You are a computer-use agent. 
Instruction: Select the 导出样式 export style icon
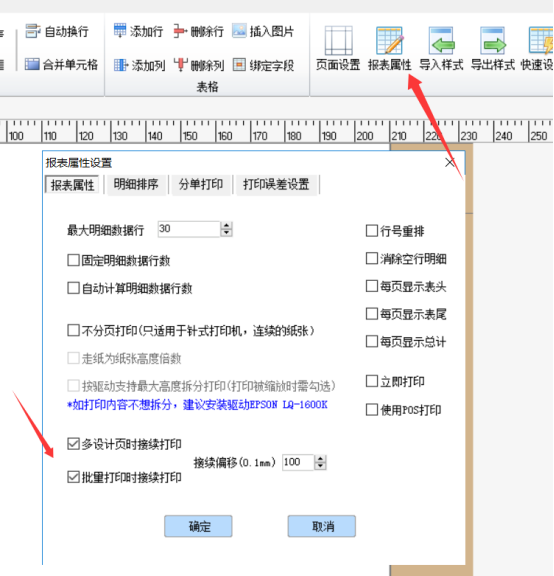pyautogui.click(x=493, y=48)
